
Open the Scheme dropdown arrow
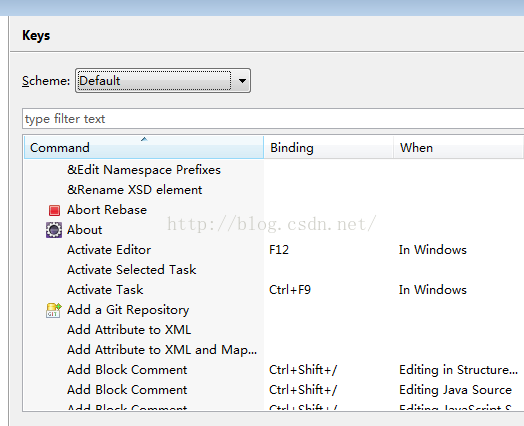(242, 81)
